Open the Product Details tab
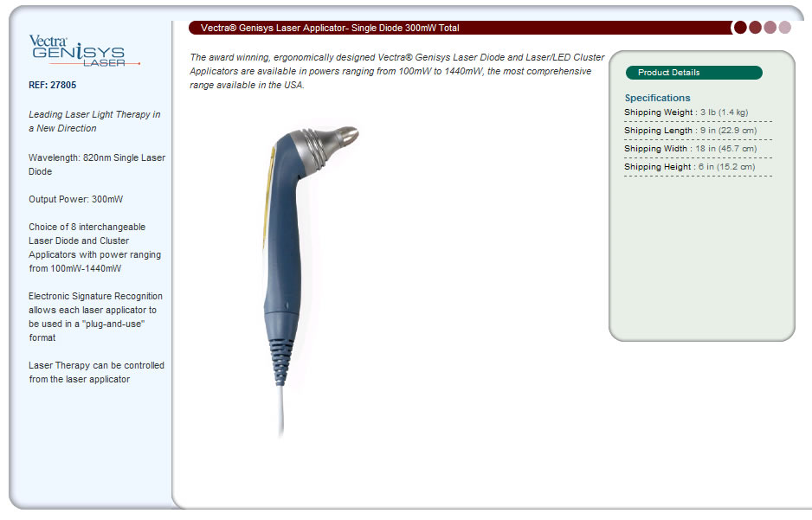 (694, 73)
